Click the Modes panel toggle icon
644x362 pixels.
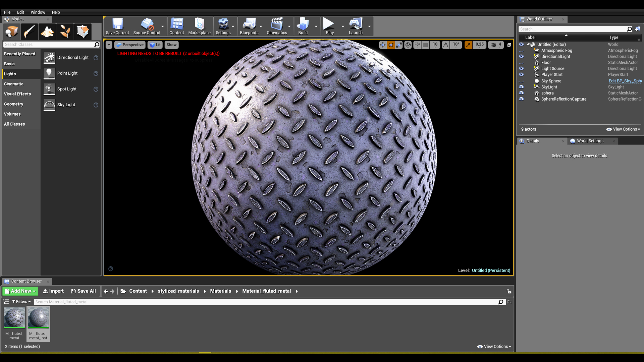(x=7, y=18)
